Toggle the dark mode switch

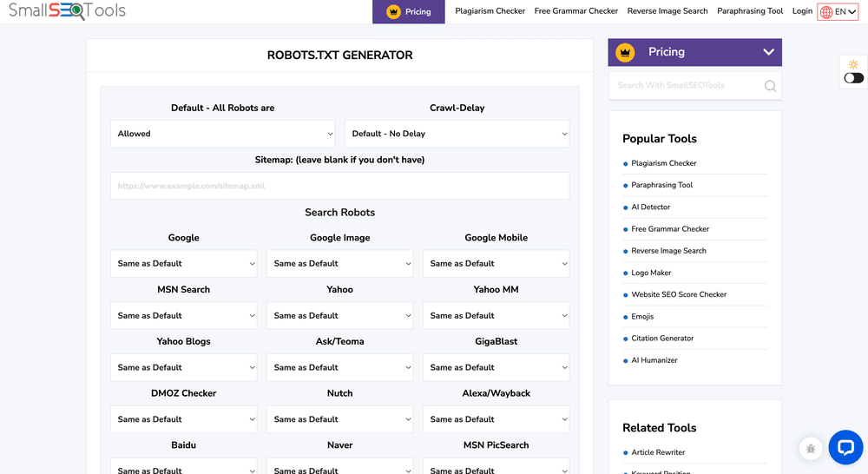point(853,78)
